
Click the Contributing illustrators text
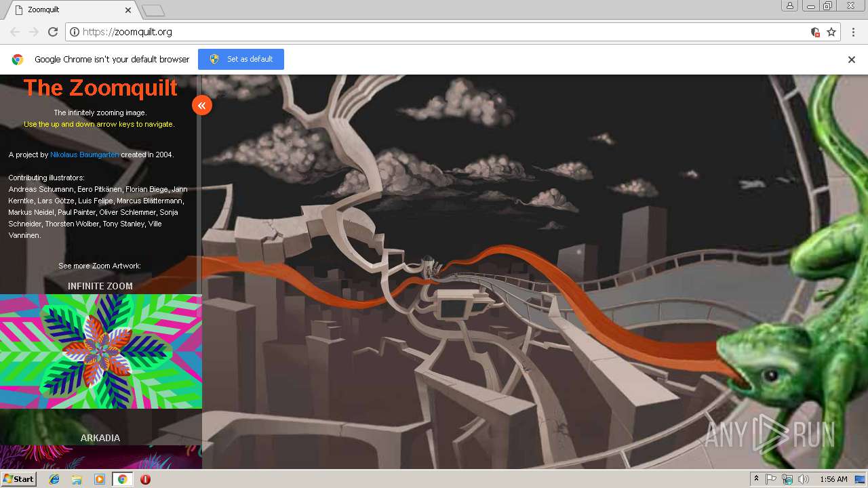(46, 178)
